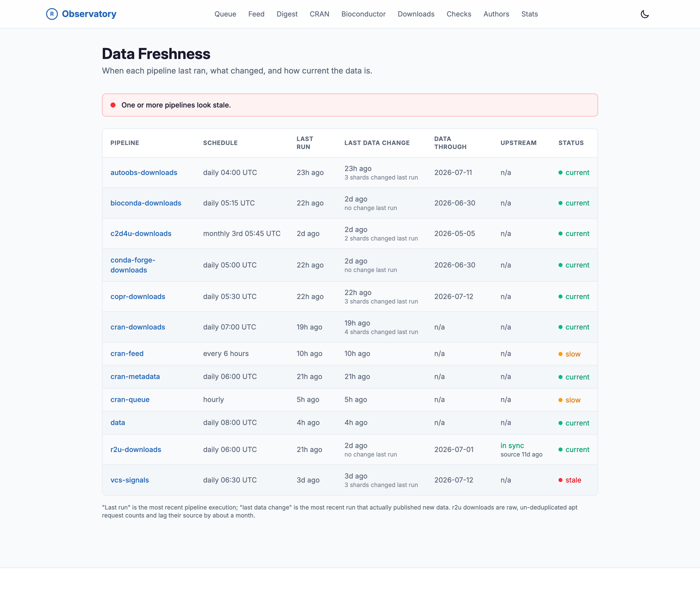
Task: Toggle dark mode with the moon icon
Action: pos(644,14)
